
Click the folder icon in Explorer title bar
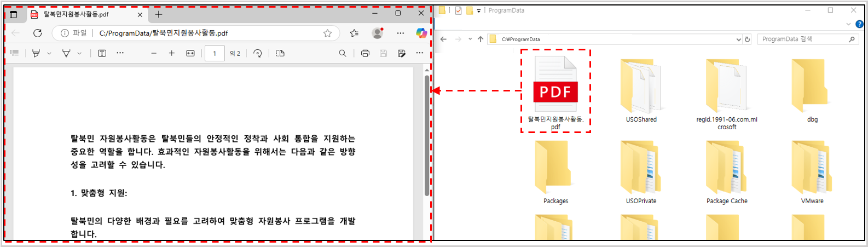(442, 10)
